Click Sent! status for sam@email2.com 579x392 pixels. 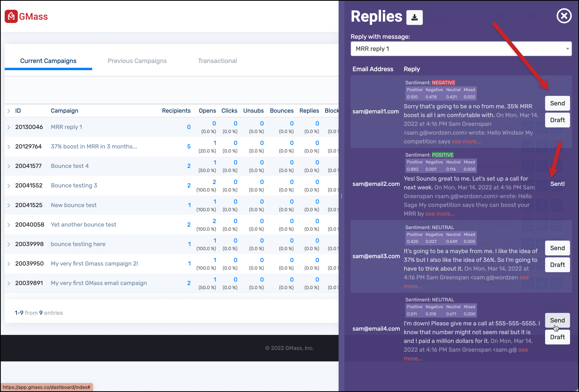(557, 184)
